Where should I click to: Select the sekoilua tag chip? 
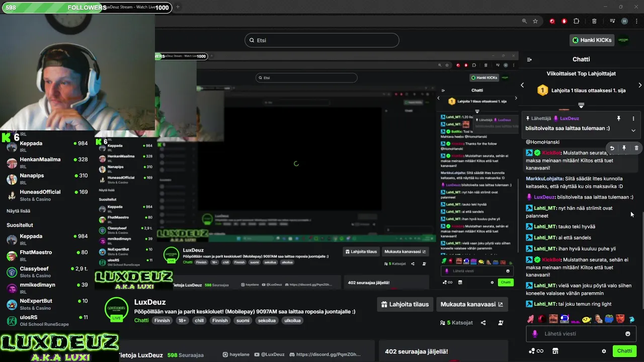pyautogui.click(x=267, y=320)
